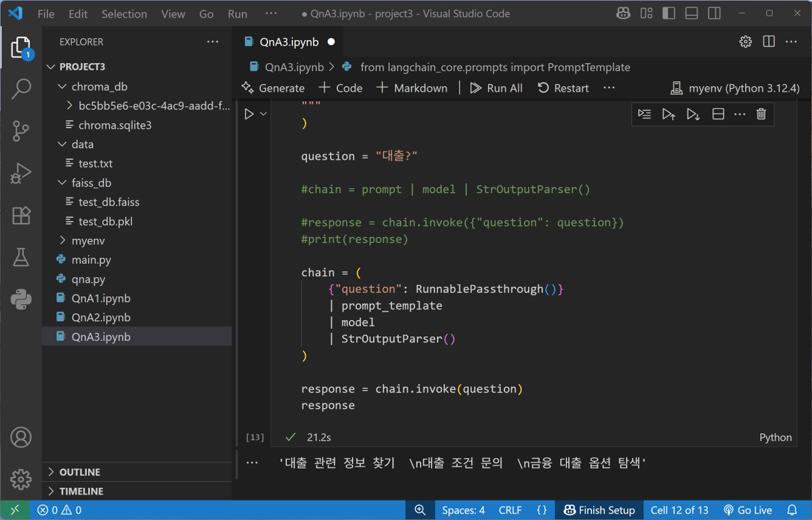Open the Run and Debug view

(21, 173)
